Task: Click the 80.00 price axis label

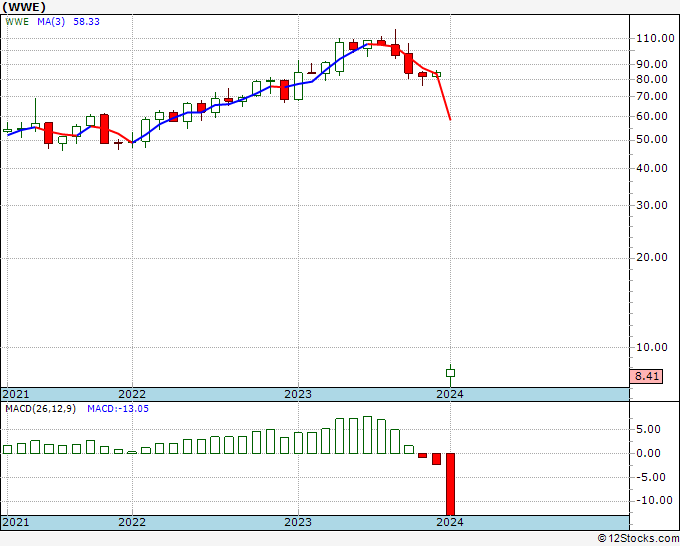Action: point(651,79)
